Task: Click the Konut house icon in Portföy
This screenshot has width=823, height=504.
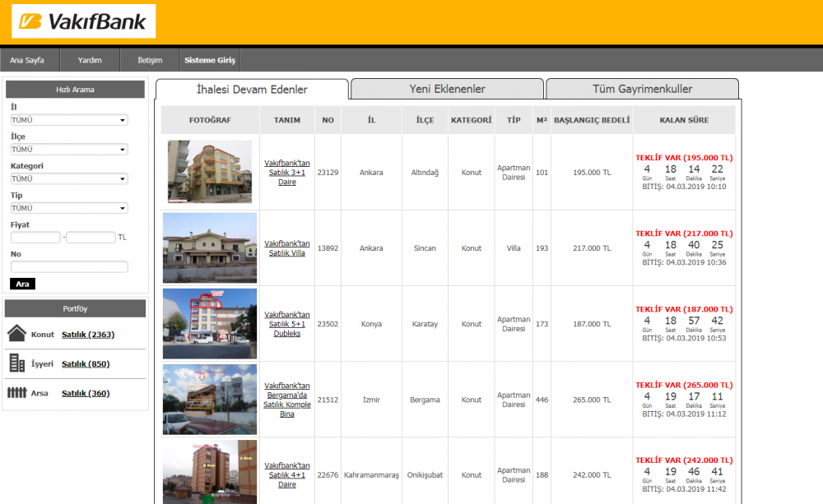Action: 16,334
